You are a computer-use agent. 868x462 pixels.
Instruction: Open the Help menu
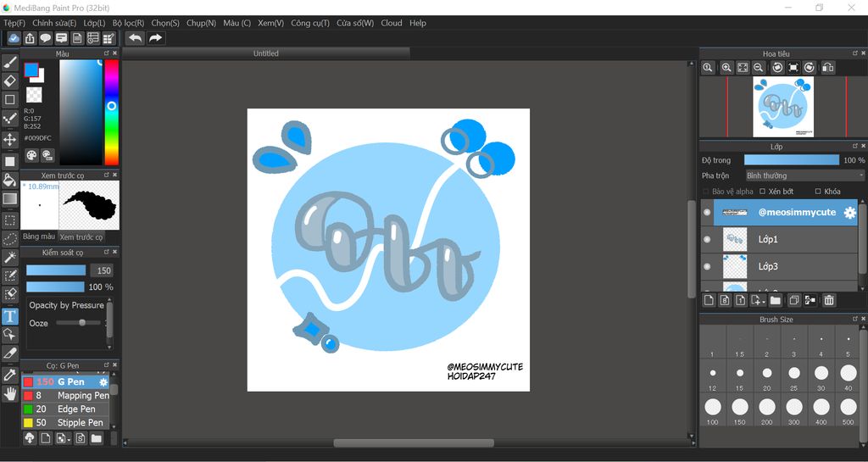pos(418,23)
